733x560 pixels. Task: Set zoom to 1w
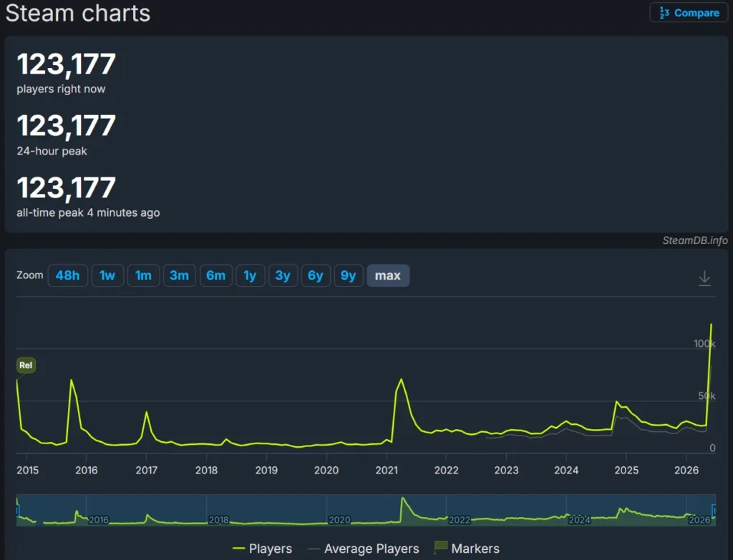[x=107, y=275]
